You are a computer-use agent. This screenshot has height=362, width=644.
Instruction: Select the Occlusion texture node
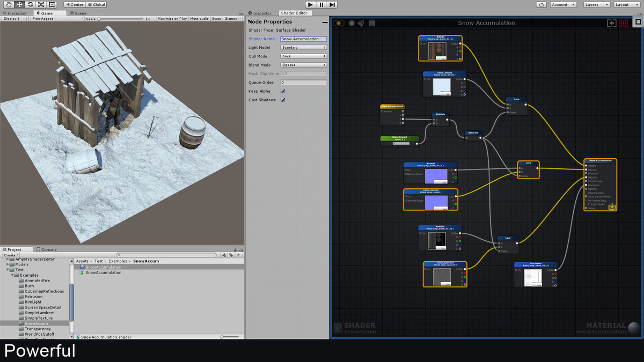point(536,275)
